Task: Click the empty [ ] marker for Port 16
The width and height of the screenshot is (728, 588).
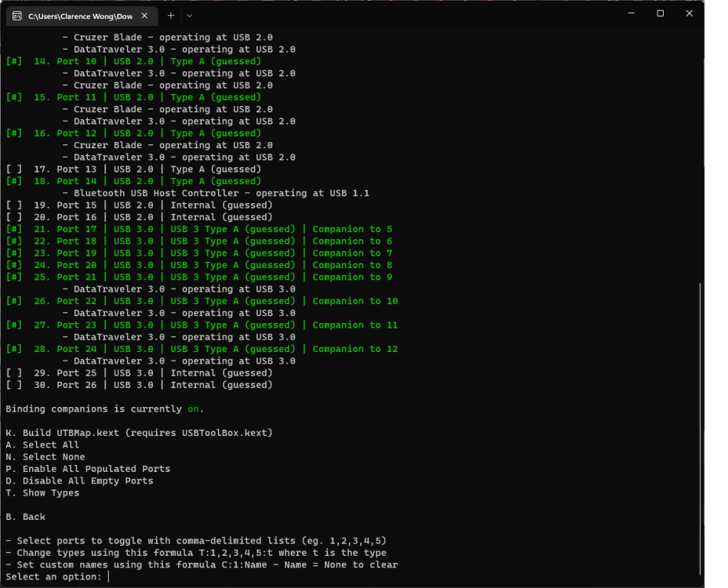Action: tap(14, 217)
